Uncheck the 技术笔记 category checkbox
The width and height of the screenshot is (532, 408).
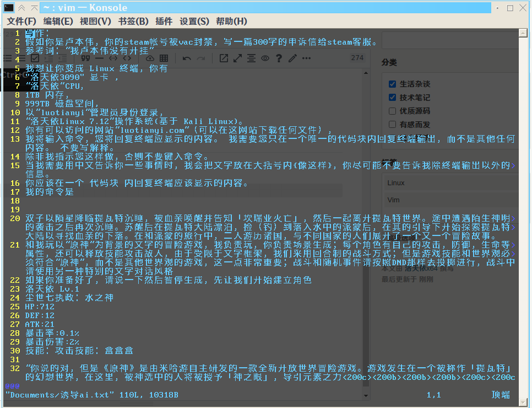[x=392, y=98]
